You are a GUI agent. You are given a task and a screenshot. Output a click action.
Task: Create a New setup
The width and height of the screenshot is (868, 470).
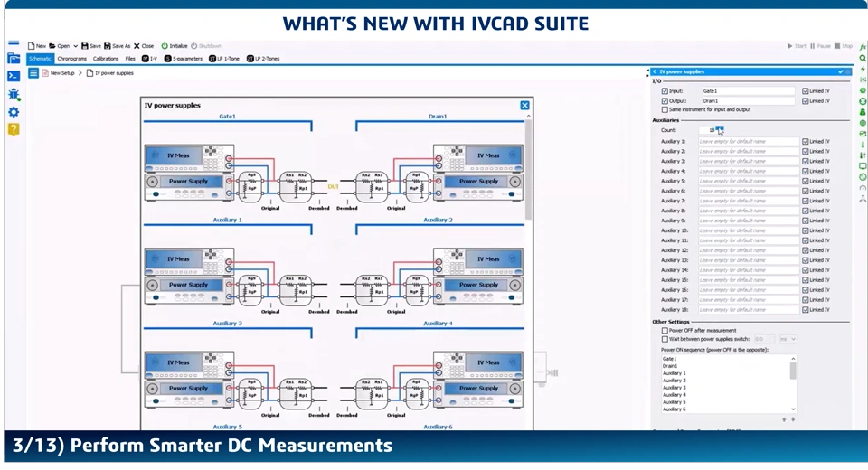[37, 46]
